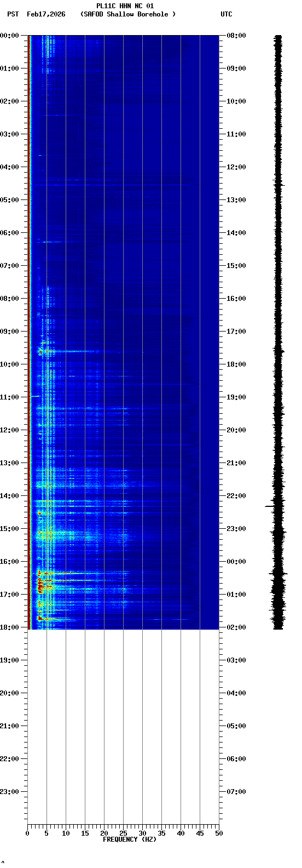The height and width of the screenshot is (868, 302).
Task: Select the 0 Hz frequency axis label
Action: pos(27,833)
